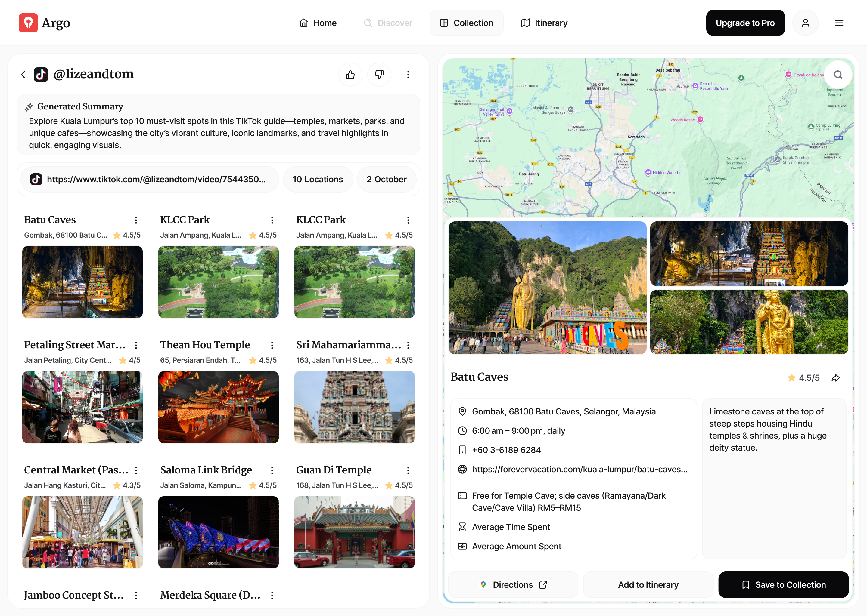Click the share icon beside Batu Caves rating

836,378
